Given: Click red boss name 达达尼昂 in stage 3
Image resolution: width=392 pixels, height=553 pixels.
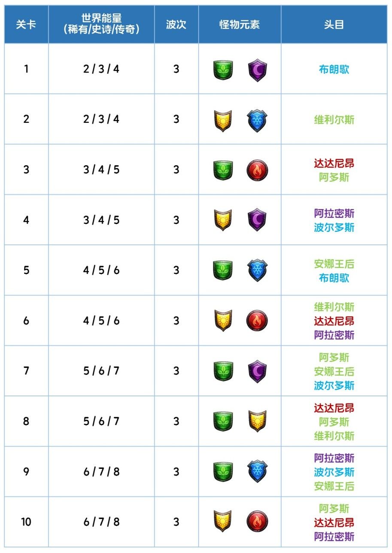Looking at the screenshot, I should pyautogui.click(x=334, y=163).
